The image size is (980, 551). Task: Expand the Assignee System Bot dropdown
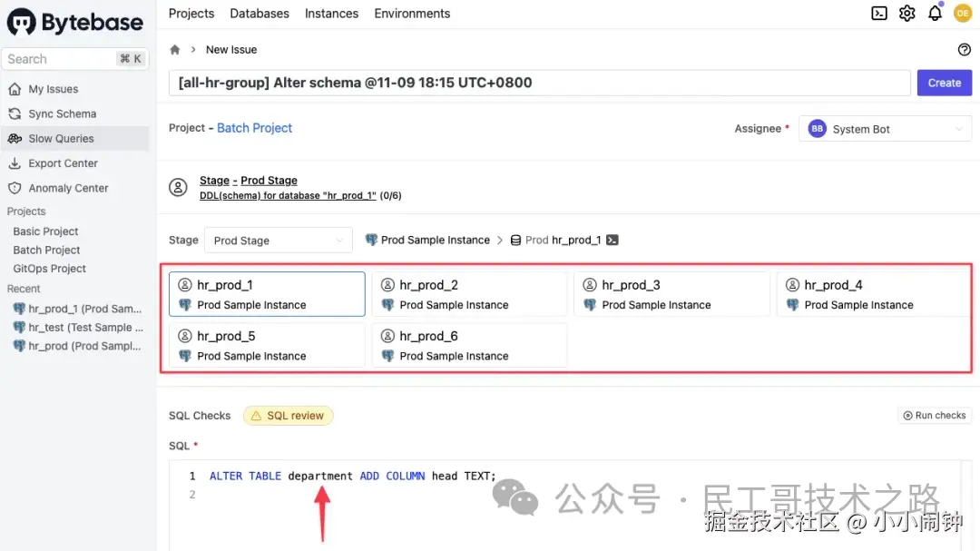(885, 129)
